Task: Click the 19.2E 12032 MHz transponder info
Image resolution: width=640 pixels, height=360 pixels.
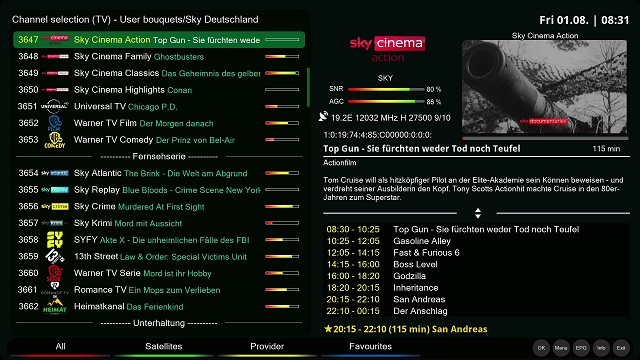Action: pos(391,118)
